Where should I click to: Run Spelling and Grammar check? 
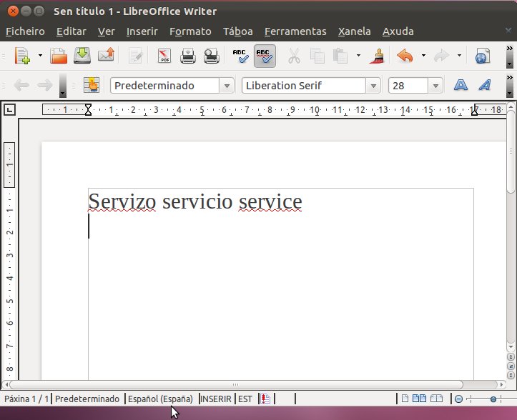[x=240, y=56]
